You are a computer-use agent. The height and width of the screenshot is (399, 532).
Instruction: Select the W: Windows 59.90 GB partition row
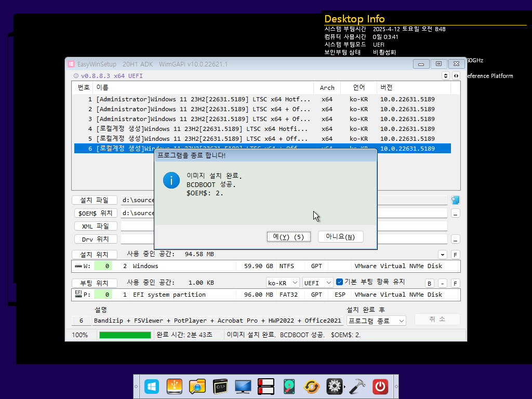pos(265,266)
